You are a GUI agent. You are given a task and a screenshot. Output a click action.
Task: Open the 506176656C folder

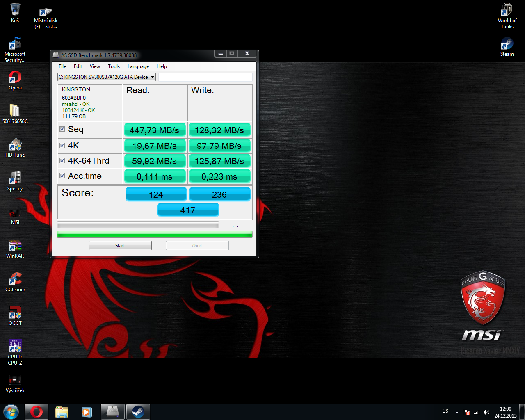click(x=15, y=114)
